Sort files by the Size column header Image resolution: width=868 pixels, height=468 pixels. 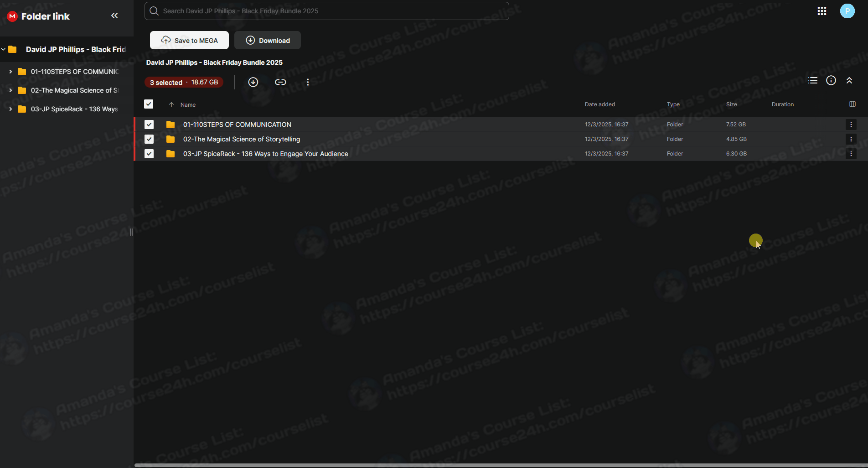click(731, 104)
